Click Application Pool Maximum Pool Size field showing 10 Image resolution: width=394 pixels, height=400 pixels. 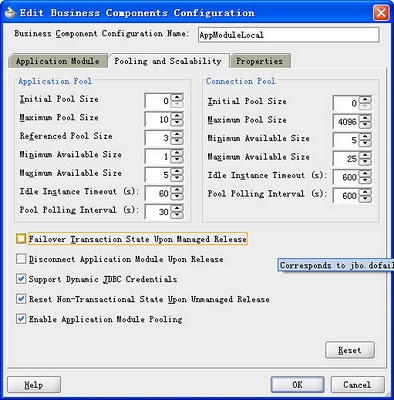tap(158, 119)
